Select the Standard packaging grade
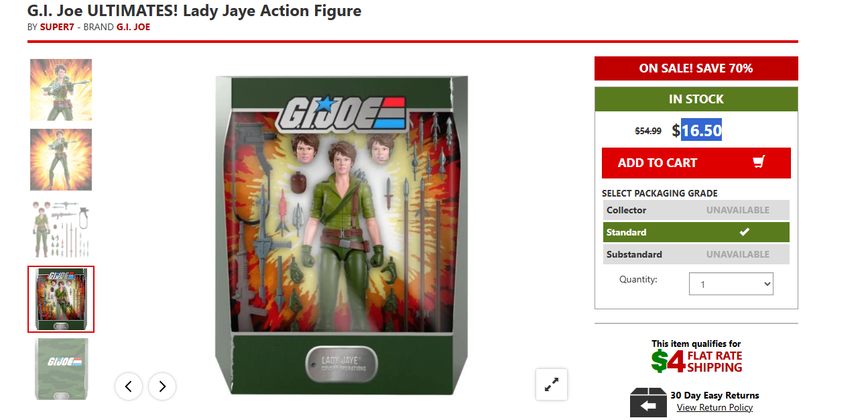This screenshot has width=868, height=420. coord(696,232)
